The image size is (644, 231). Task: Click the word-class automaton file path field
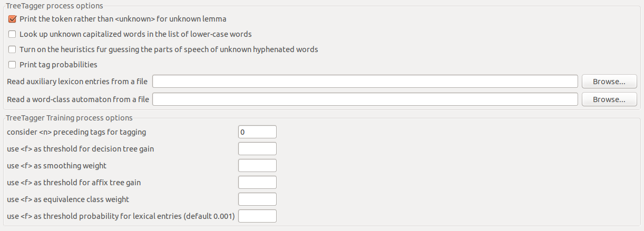click(x=365, y=99)
